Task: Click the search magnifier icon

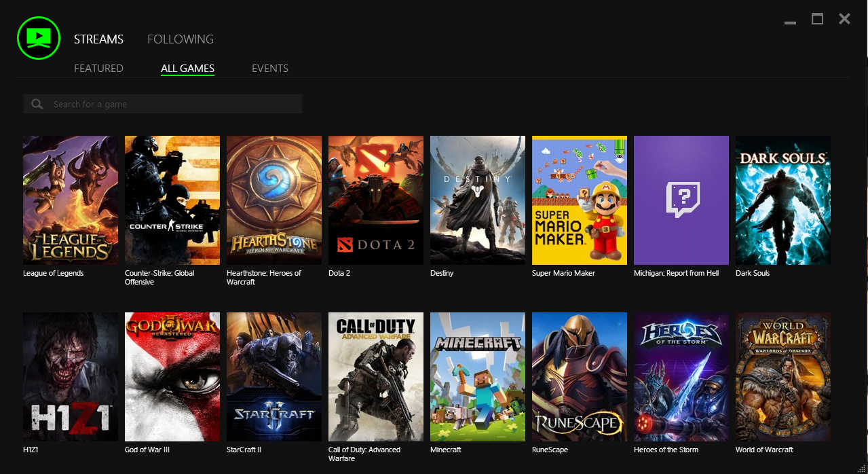Action: [x=37, y=104]
